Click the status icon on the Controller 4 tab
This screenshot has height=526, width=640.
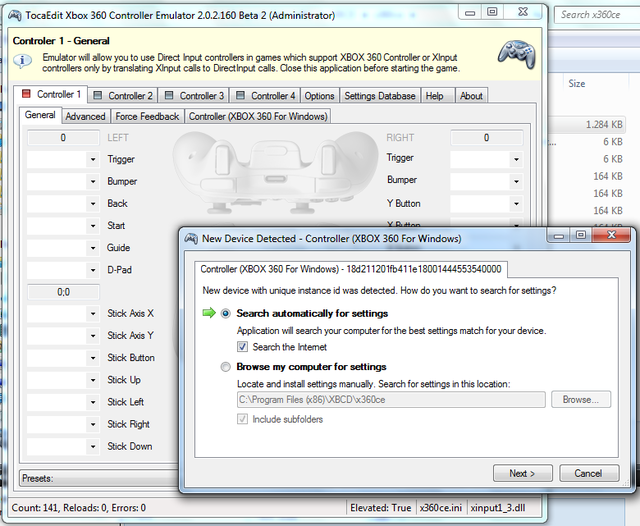240,95
